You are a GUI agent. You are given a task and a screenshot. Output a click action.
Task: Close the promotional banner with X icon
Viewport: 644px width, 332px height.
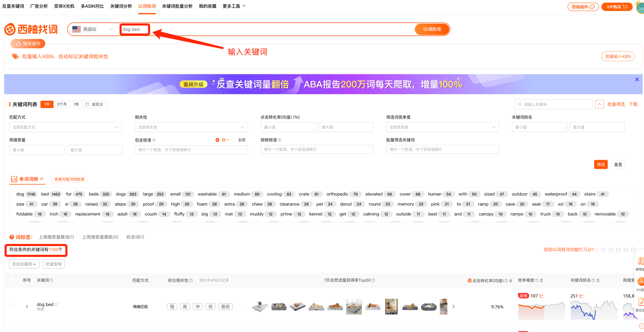pyautogui.click(x=637, y=80)
